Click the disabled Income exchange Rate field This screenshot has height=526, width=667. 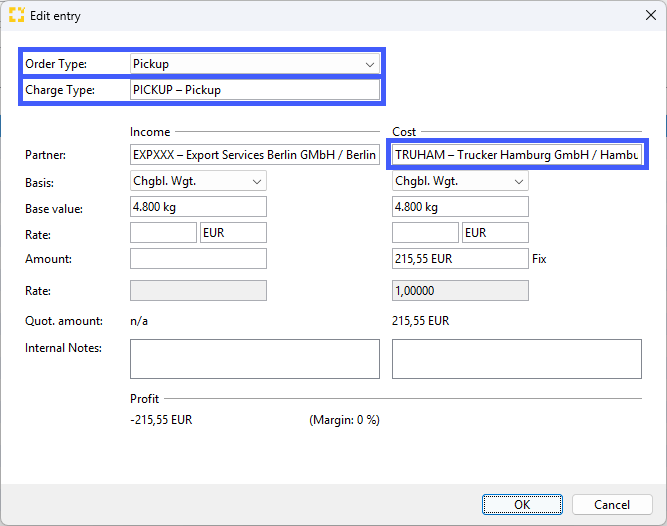tap(198, 290)
